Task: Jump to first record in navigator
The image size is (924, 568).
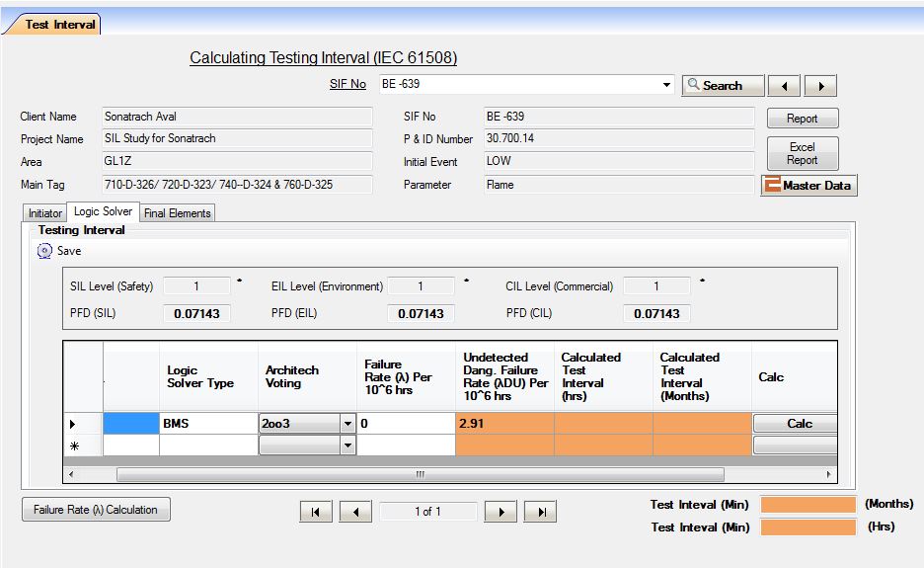Action: (316, 512)
